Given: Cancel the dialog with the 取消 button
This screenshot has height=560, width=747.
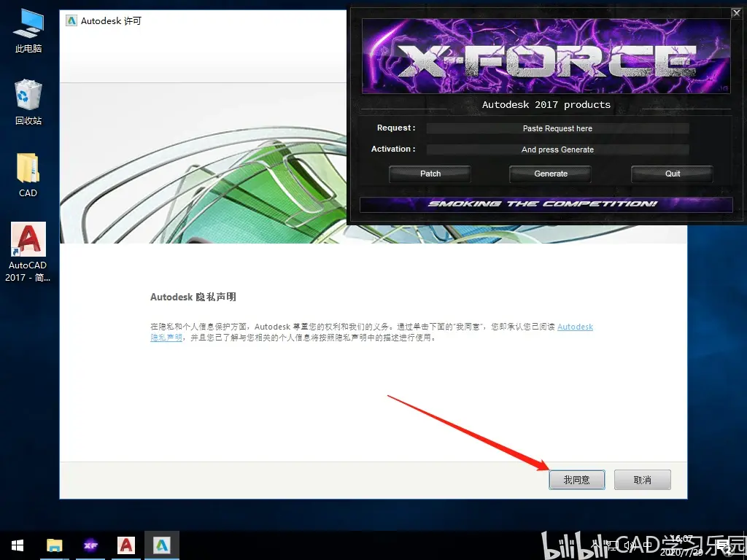Looking at the screenshot, I should tap(642, 480).
